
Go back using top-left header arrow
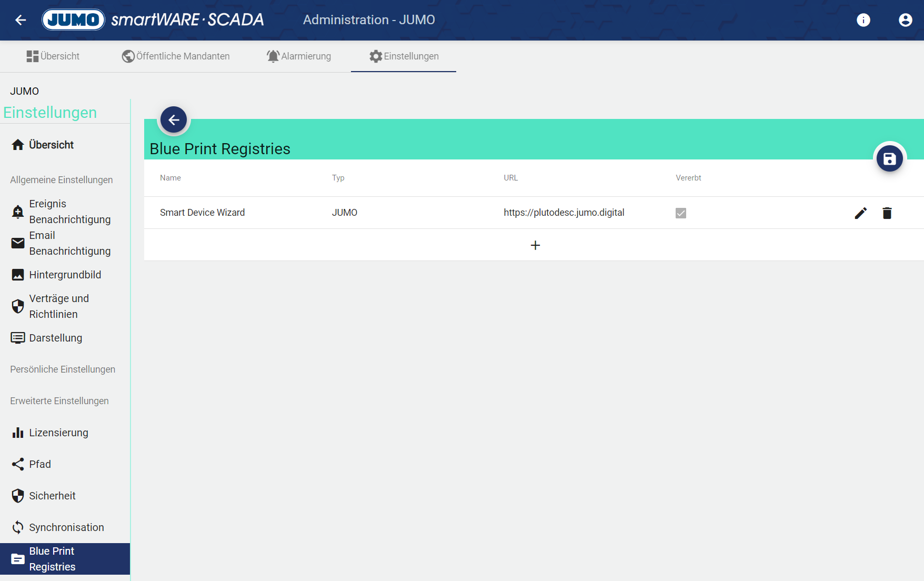click(x=21, y=20)
